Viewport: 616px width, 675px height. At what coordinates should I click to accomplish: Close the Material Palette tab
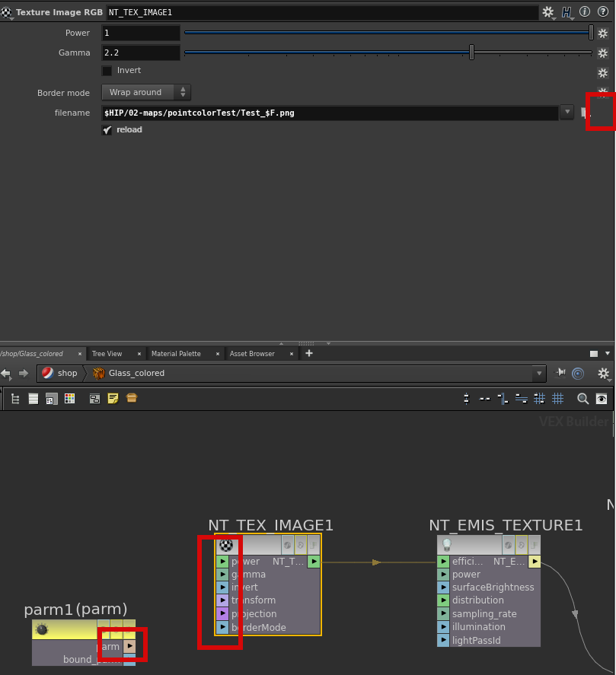(x=218, y=354)
